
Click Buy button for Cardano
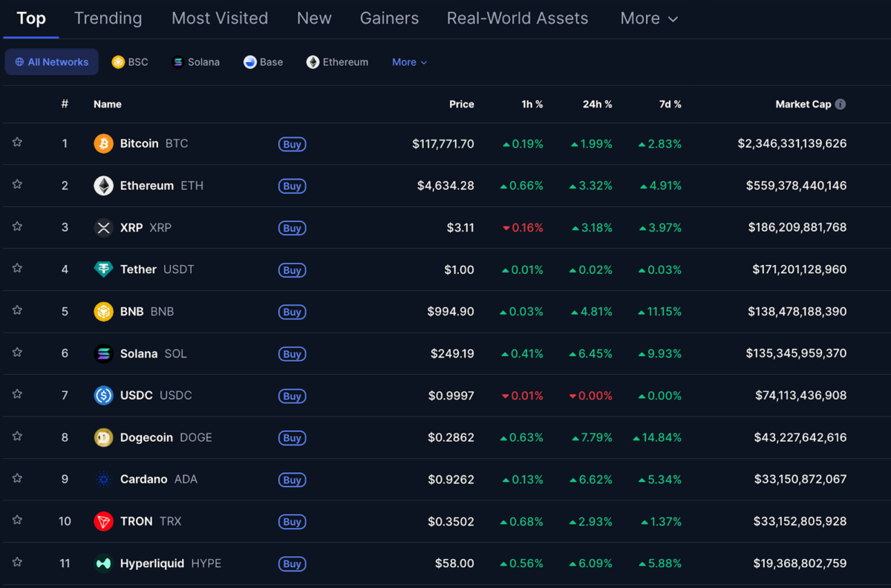293,480
